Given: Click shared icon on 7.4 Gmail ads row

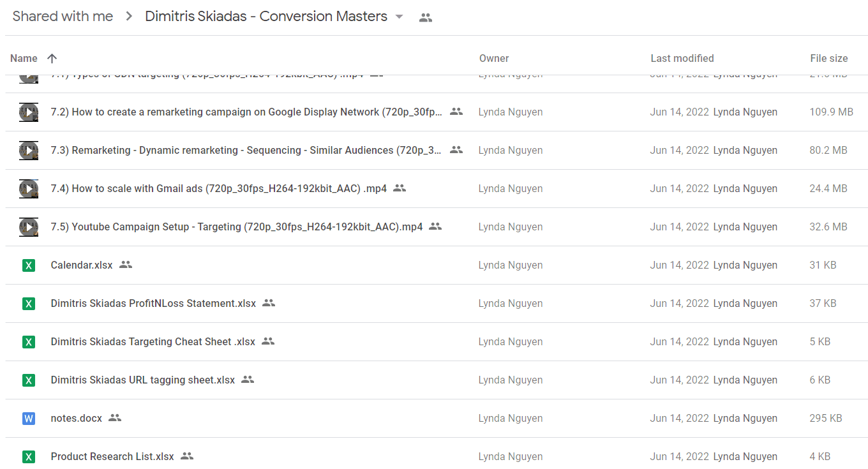Looking at the screenshot, I should [400, 188].
